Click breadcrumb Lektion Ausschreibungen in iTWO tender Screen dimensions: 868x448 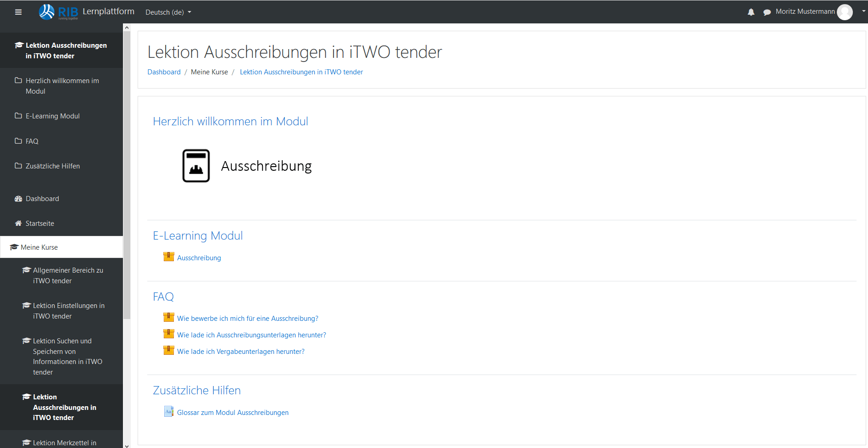301,72
